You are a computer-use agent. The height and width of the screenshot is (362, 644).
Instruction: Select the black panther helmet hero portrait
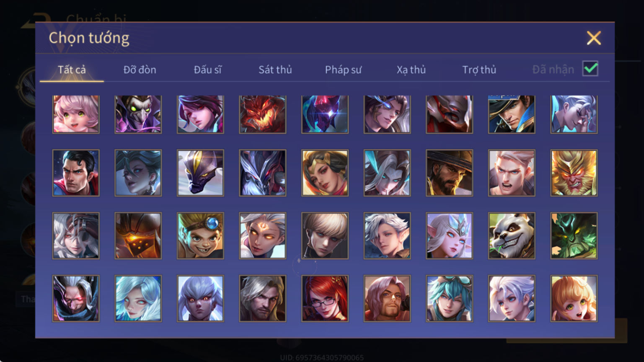[200, 173]
